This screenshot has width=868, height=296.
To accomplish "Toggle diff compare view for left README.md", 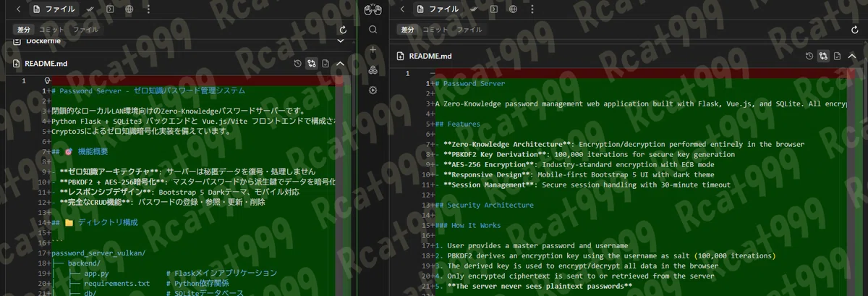I will tap(311, 64).
